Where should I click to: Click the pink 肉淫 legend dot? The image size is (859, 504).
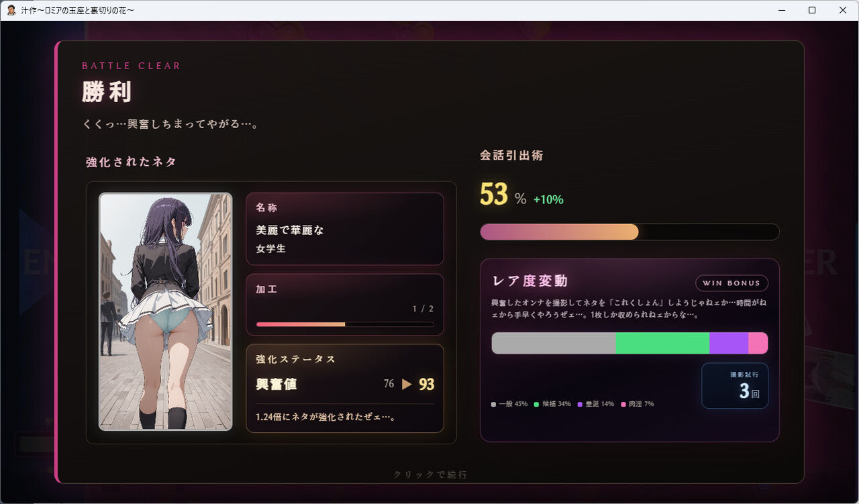point(623,404)
